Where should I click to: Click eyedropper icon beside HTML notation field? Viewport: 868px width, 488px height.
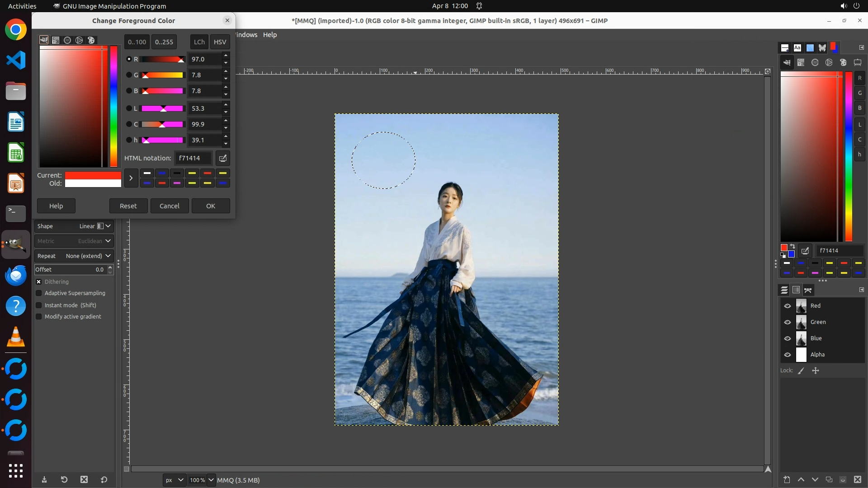pyautogui.click(x=222, y=158)
